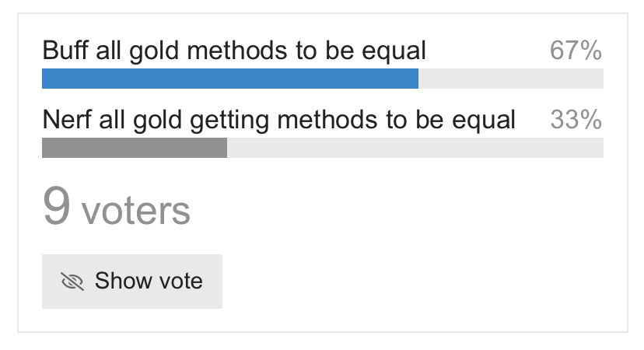The image size is (644, 350).
Task: Click the word "voters"
Action: coord(136,211)
